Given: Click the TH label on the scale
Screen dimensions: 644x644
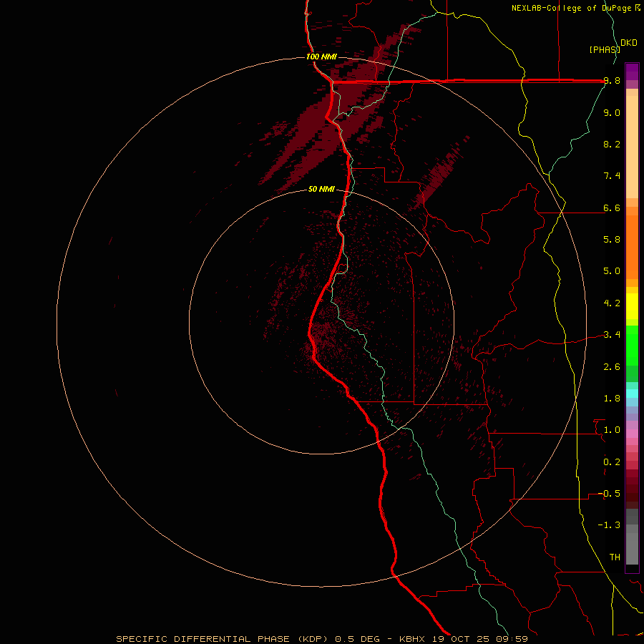Looking at the screenshot, I should (x=615, y=557).
